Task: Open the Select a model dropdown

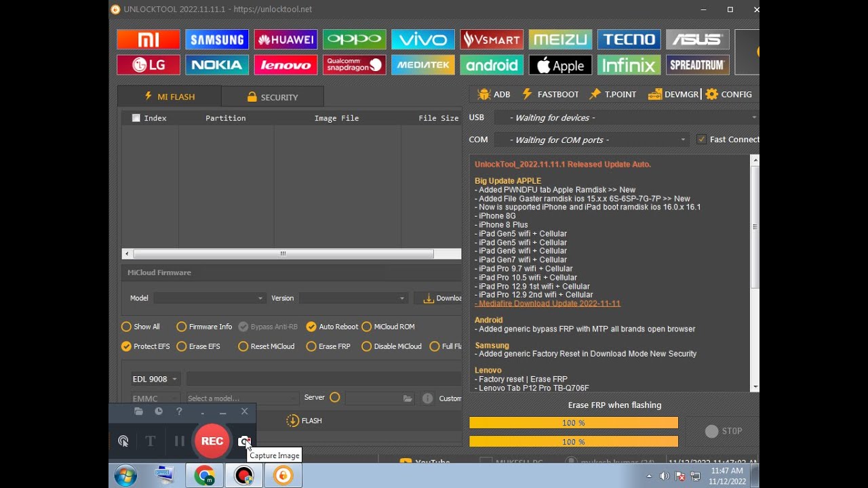Action: point(241,399)
